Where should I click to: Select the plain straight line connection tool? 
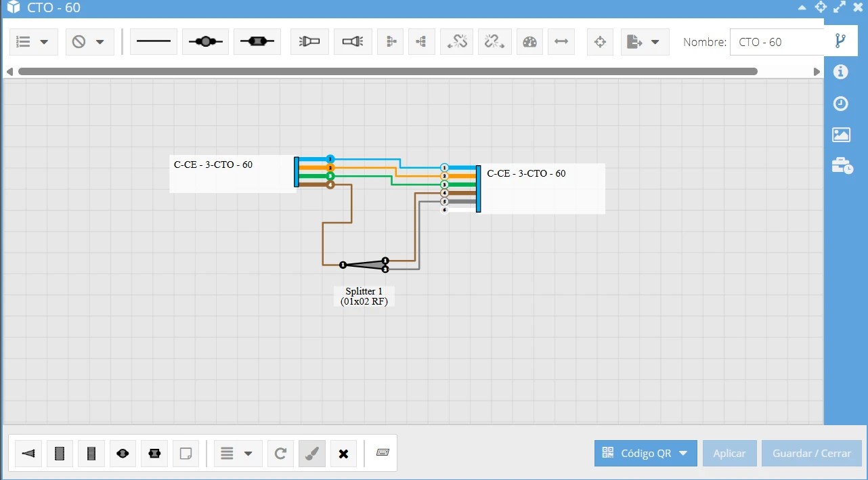click(154, 42)
